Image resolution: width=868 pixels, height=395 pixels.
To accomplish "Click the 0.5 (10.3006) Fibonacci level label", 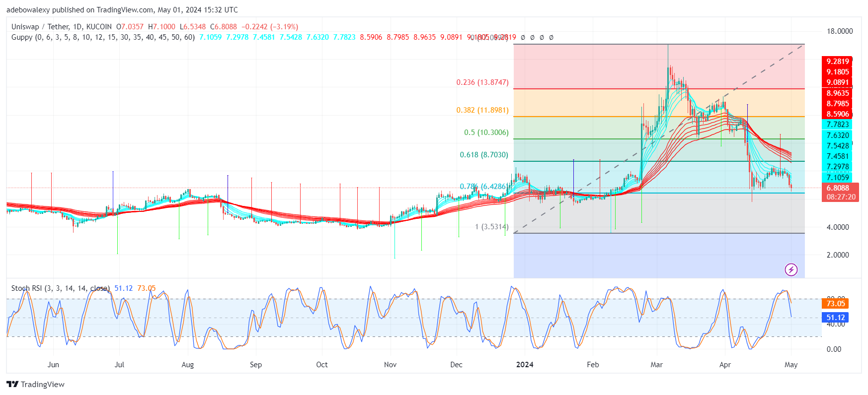I will tap(486, 132).
